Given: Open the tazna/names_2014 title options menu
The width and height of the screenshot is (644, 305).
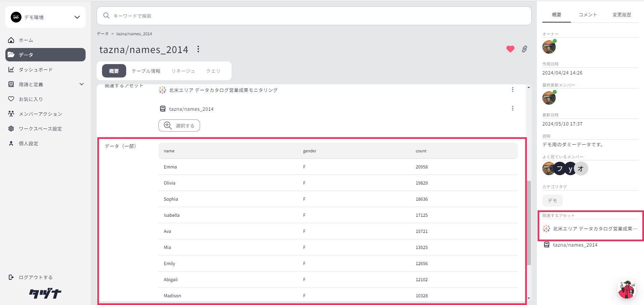Looking at the screenshot, I should (198, 49).
